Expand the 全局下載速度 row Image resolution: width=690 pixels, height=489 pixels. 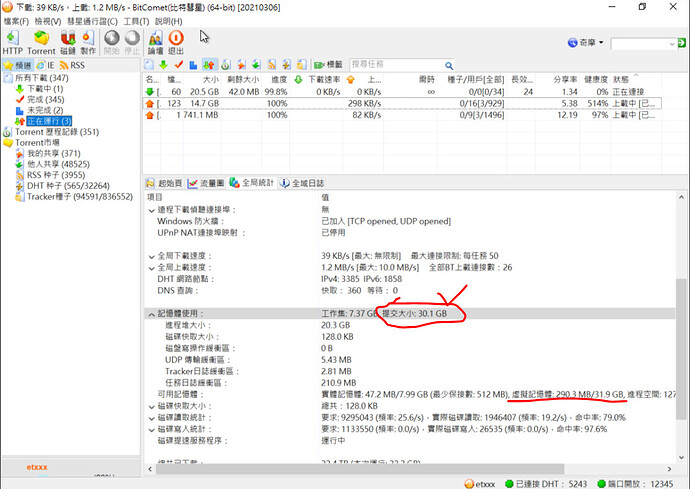tap(151, 256)
